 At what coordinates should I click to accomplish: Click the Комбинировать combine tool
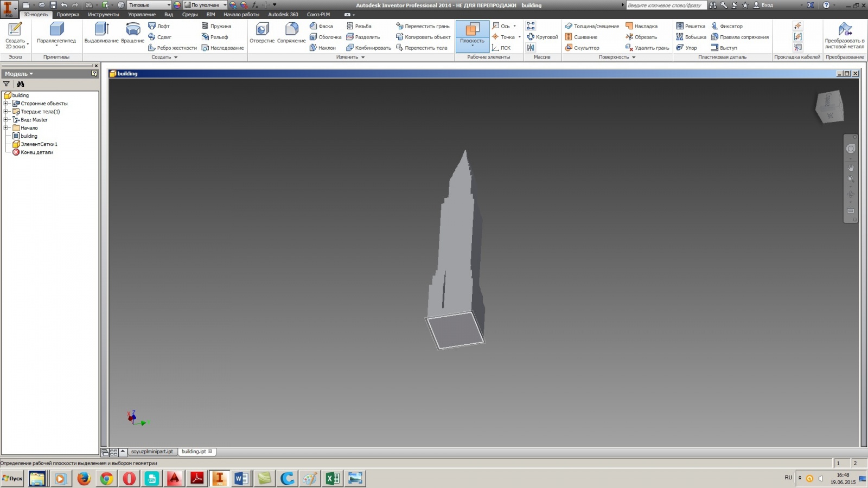(x=369, y=48)
